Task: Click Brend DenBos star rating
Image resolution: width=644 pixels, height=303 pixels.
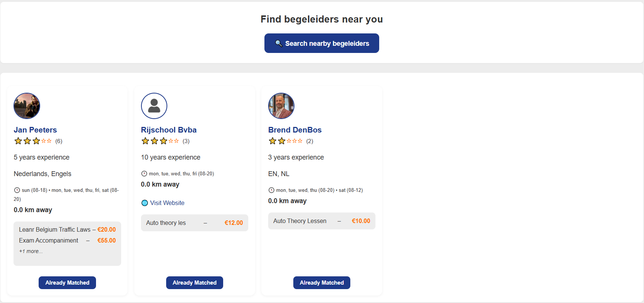Action: (285, 141)
